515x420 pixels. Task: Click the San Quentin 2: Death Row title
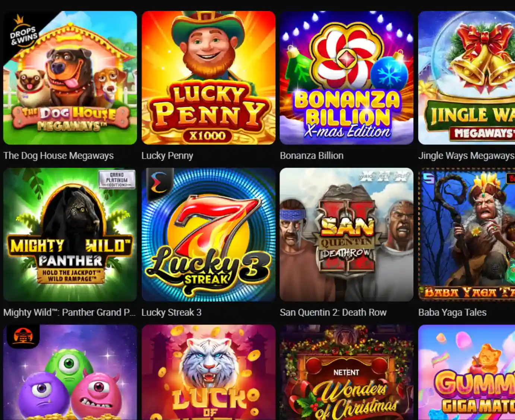tap(333, 312)
